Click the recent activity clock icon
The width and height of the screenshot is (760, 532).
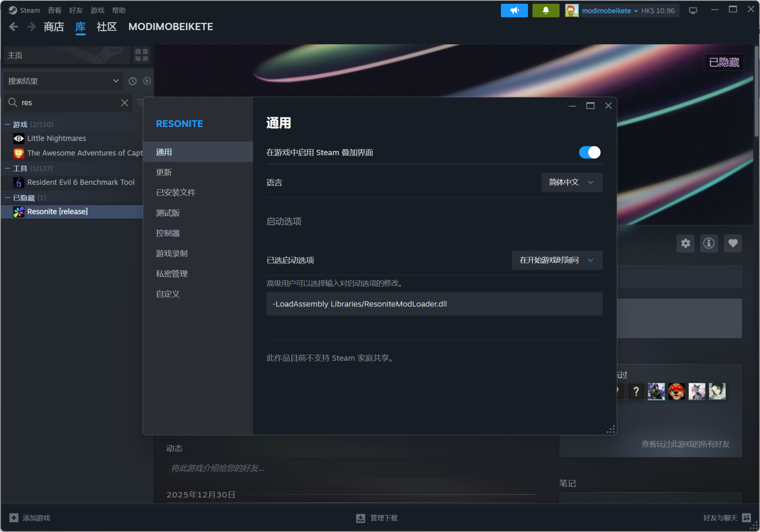point(133,81)
